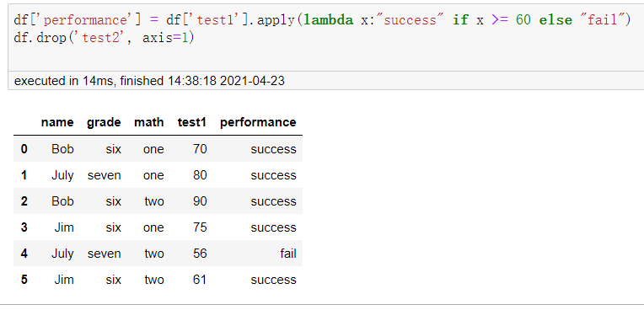Click the word 'lambda' in the code

pos(329,19)
